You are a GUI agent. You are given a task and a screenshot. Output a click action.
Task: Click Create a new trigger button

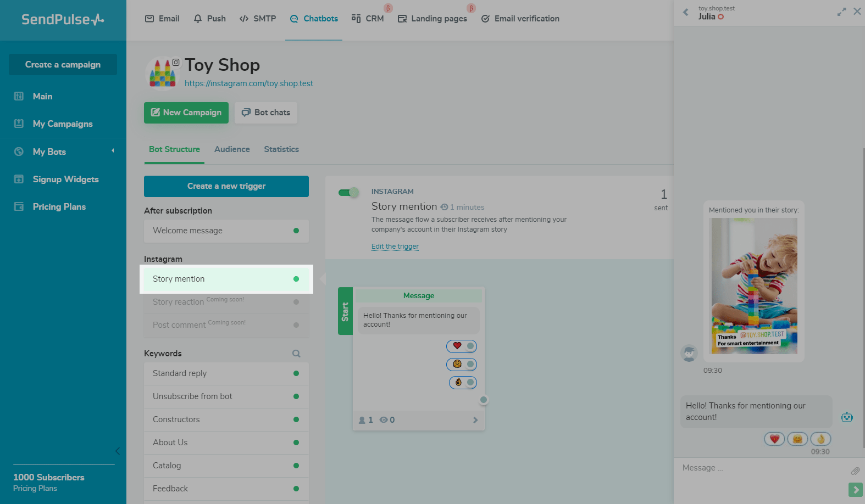(x=226, y=186)
